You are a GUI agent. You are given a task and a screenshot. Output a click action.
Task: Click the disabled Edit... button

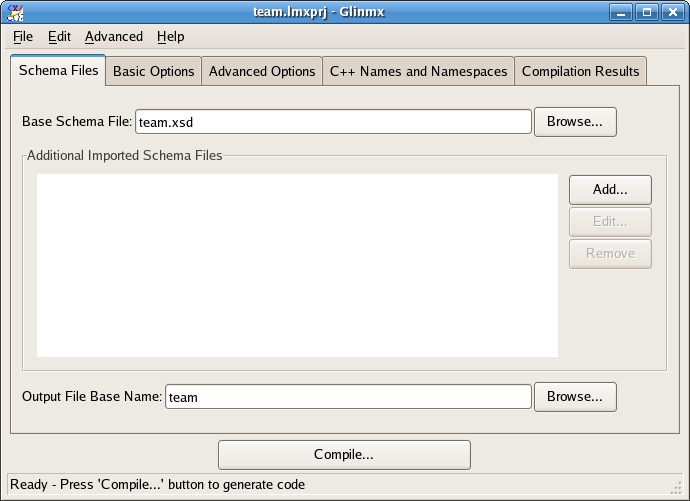pos(610,222)
